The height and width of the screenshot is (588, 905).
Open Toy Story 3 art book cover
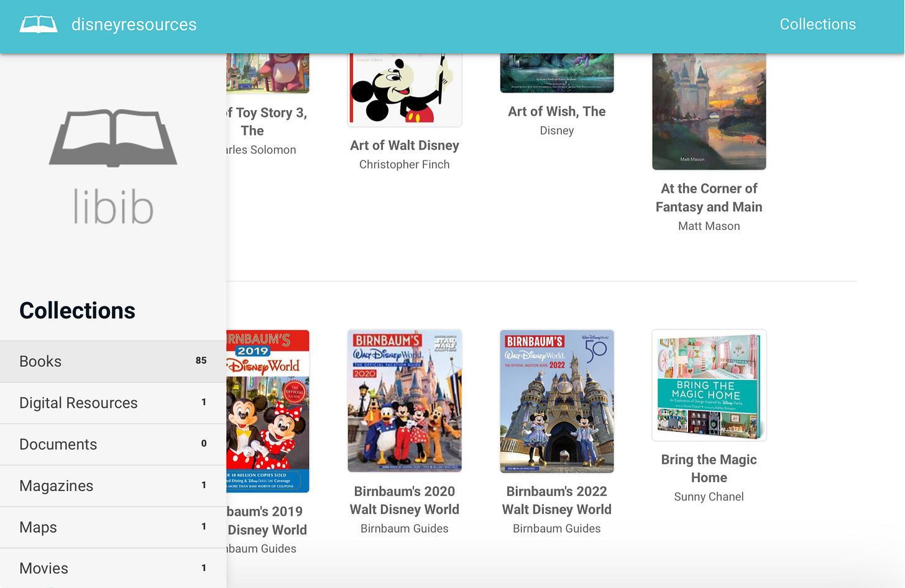pos(268,73)
